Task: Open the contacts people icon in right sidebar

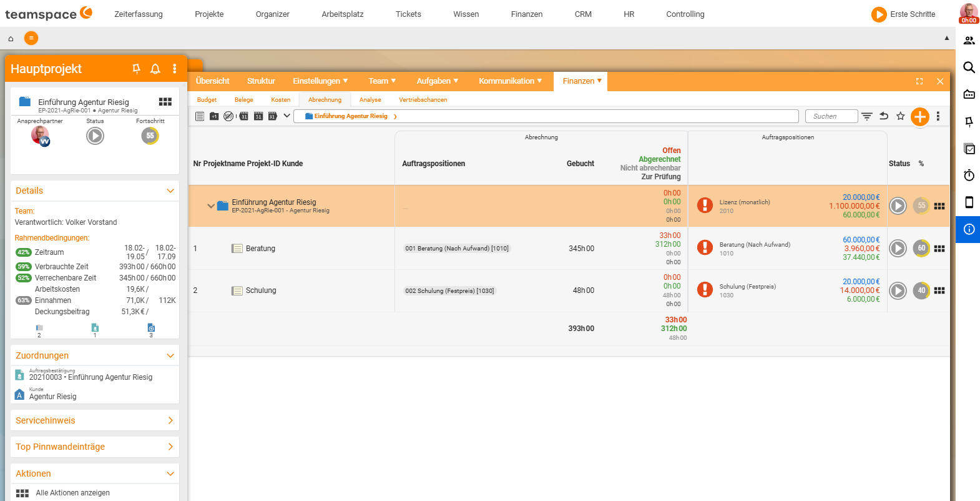Action: (969, 41)
